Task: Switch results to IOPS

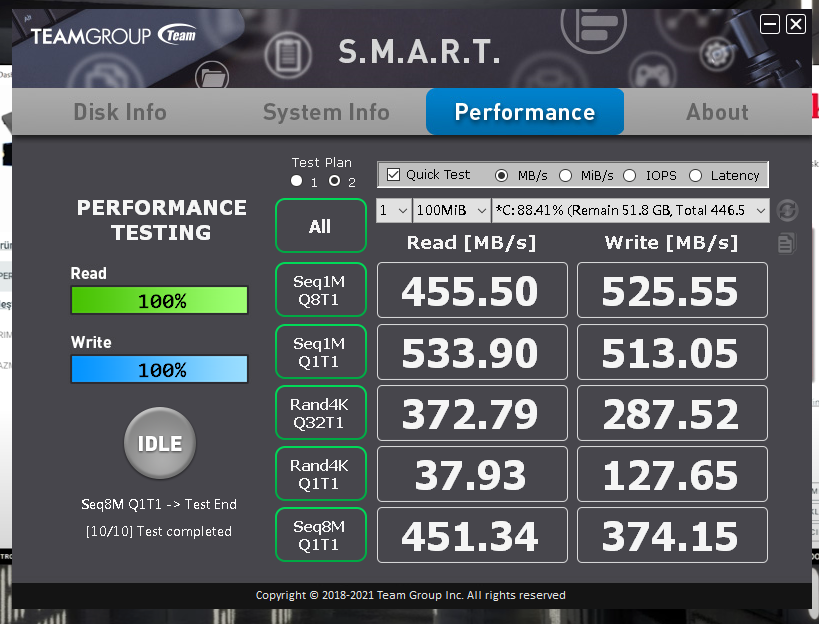Action: [x=629, y=175]
